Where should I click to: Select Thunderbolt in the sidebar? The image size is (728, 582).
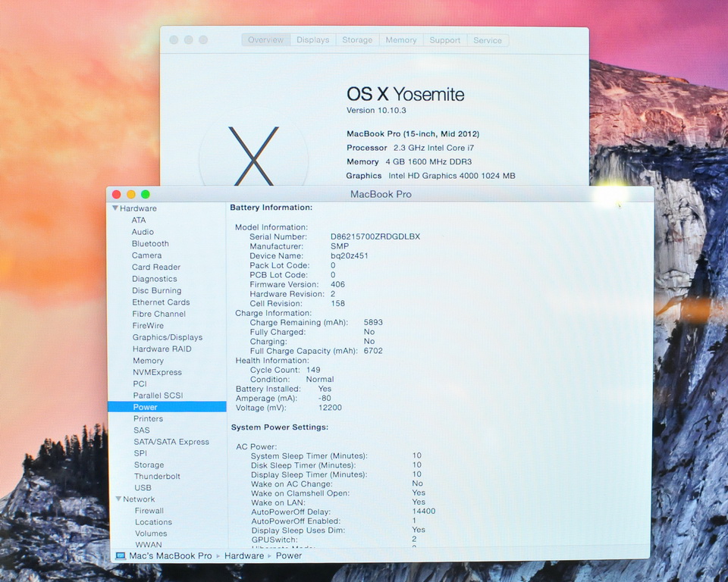point(157,476)
